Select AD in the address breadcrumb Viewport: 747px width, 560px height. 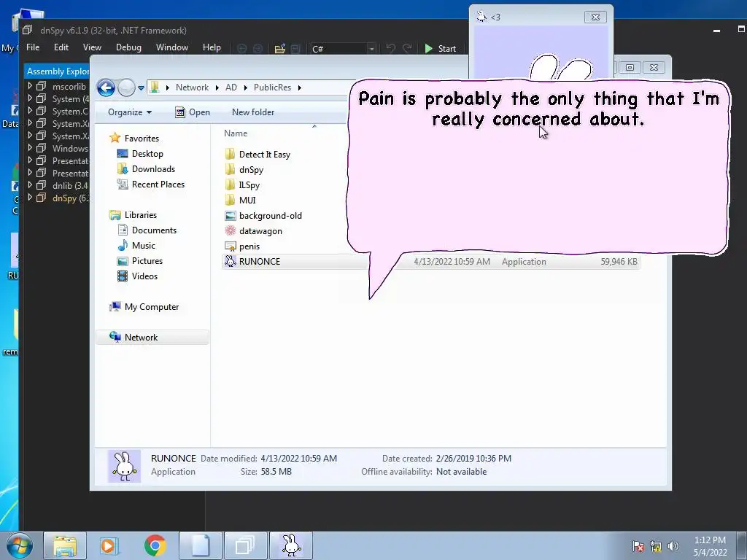click(x=231, y=87)
